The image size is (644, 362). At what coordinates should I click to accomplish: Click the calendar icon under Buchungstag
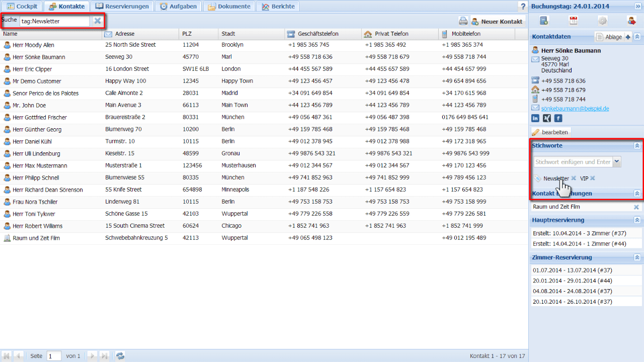click(x=573, y=21)
